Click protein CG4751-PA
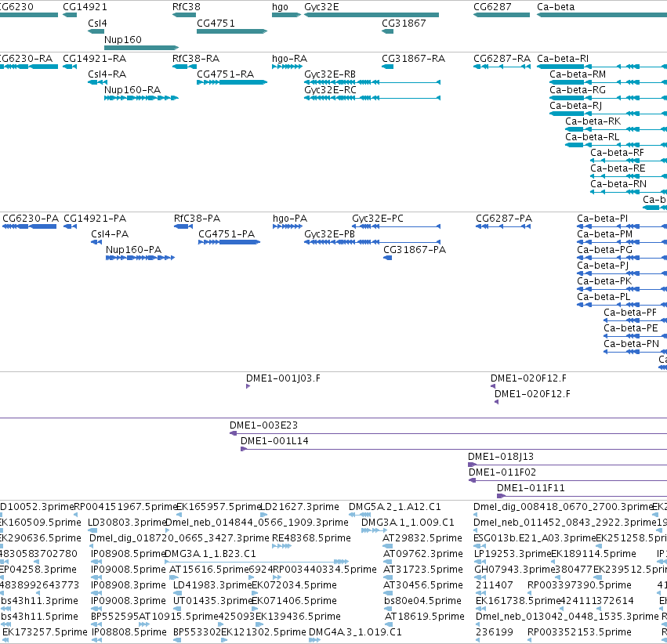The height and width of the screenshot is (644, 667). [230, 242]
